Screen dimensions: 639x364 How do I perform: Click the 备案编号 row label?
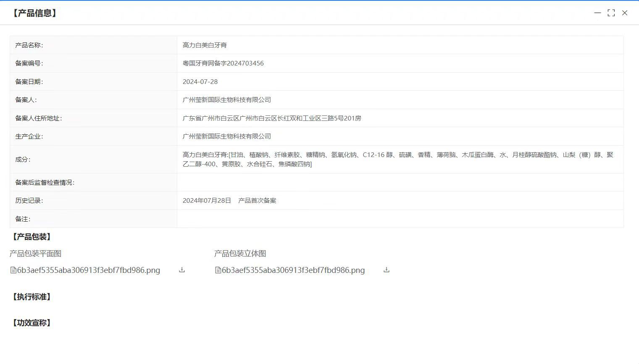(x=29, y=63)
